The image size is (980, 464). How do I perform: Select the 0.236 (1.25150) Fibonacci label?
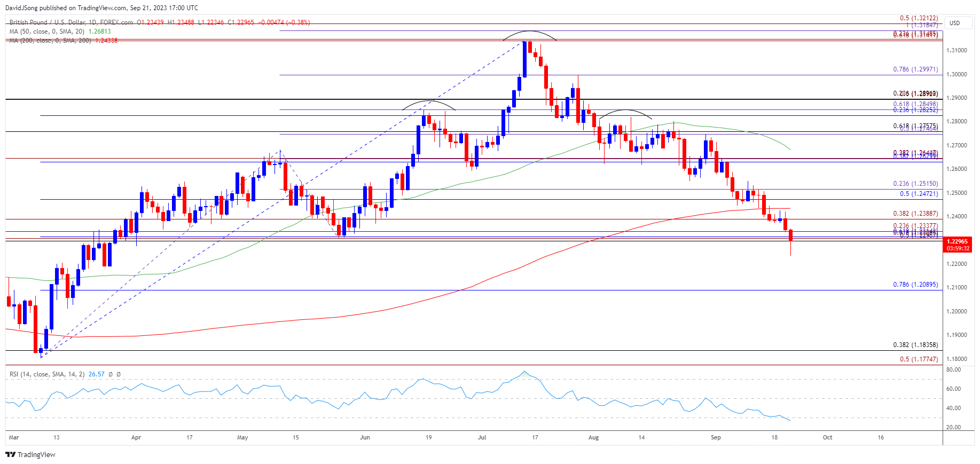click(x=915, y=184)
